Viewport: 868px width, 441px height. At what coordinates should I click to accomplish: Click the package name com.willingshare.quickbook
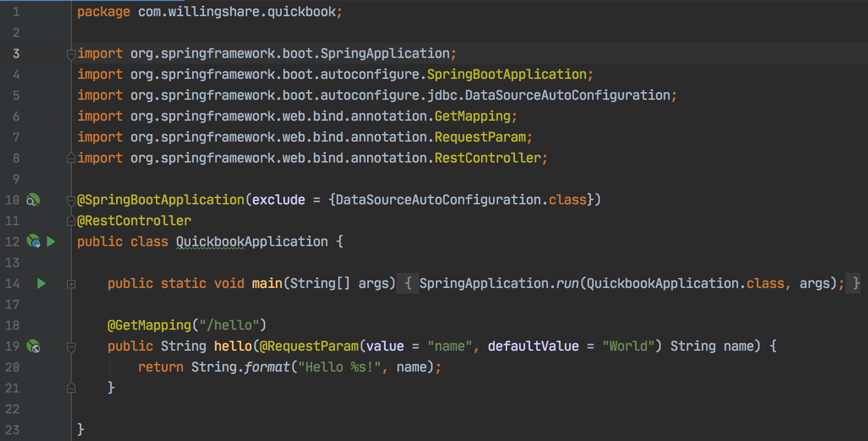tap(238, 11)
